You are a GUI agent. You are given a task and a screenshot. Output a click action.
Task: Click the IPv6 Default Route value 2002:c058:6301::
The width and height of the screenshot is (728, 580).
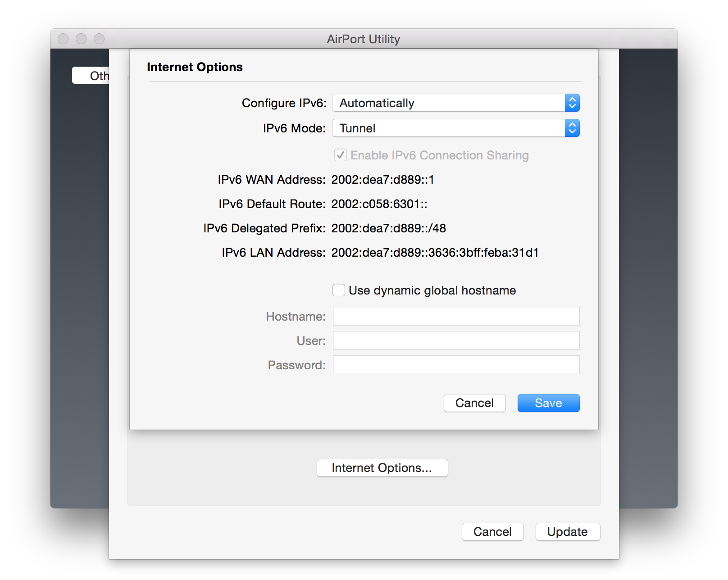(379, 204)
